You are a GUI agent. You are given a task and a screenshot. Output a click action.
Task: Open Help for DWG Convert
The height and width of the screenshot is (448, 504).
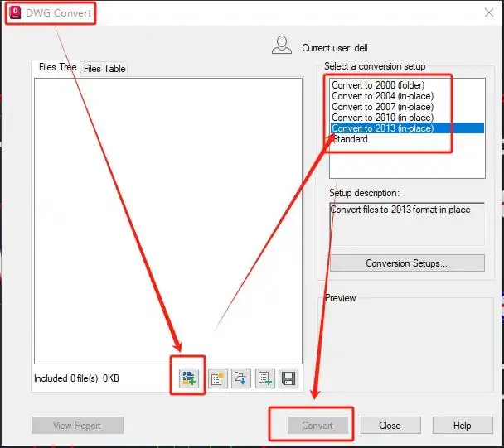[x=463, y=426]
